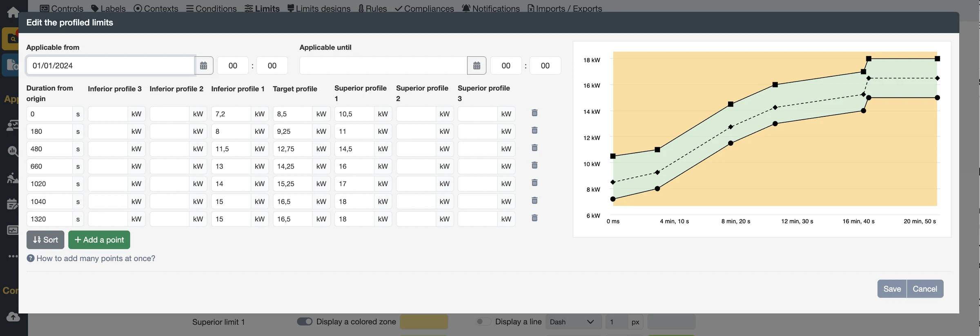Delete the 660 s duration row
Image resolution: width=980 pixels, height=336 pixels.
point(535,166)
